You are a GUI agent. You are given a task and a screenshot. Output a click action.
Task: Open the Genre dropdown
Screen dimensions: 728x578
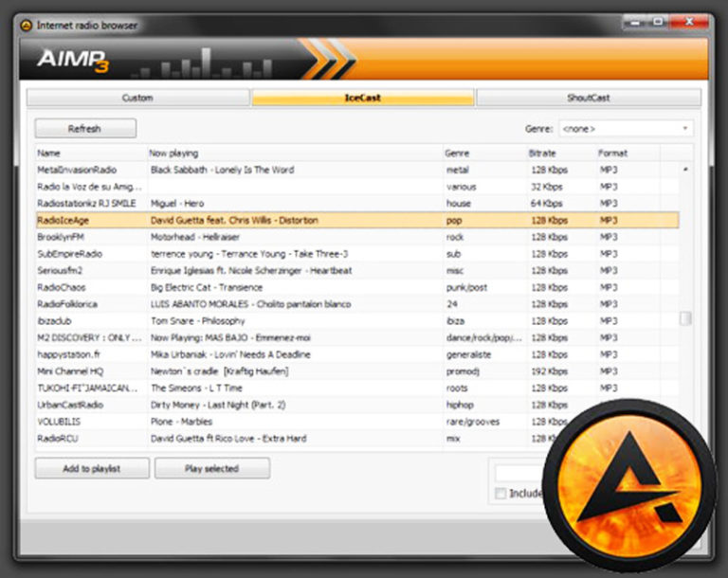[626, 129]
